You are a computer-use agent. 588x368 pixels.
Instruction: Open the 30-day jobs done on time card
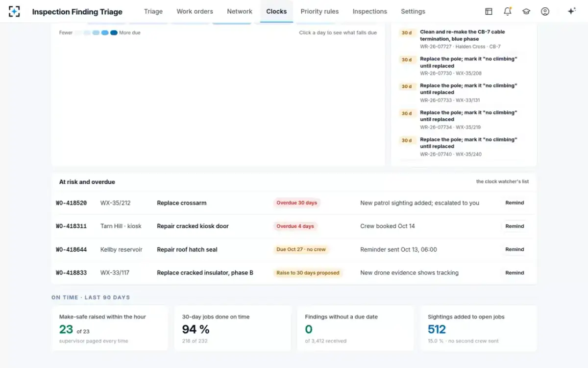[233, 328]
